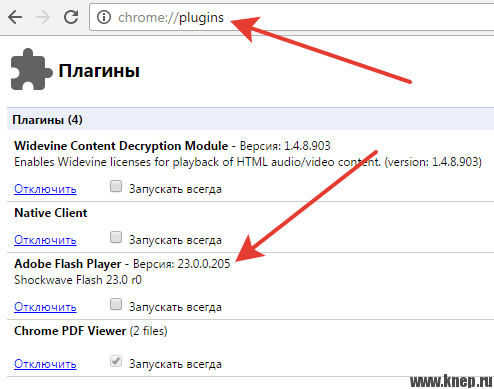This screenshot has width=494, height=389.
Task: Click the forward navigation arrow
Action: pyautogui.click(x=43, y=17)
